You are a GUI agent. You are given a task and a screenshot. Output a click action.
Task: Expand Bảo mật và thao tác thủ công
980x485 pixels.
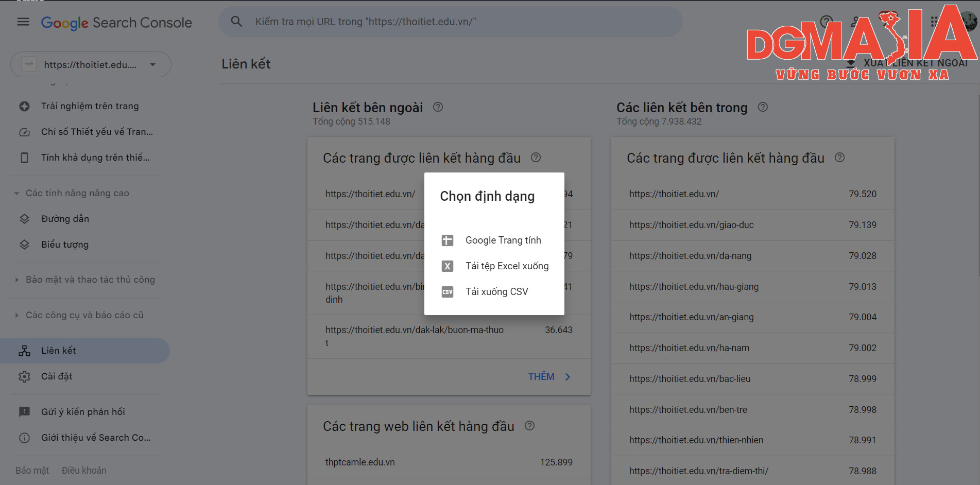(90, 280)
